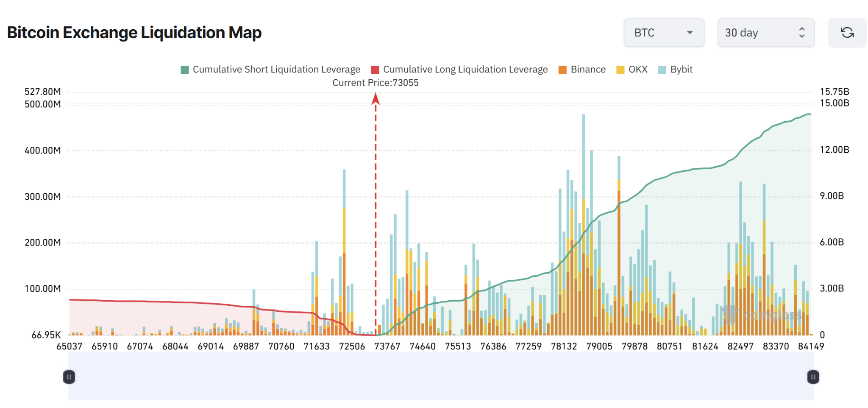Click x-axis label 73767
The image size is (868, 408).
[387, 346]
